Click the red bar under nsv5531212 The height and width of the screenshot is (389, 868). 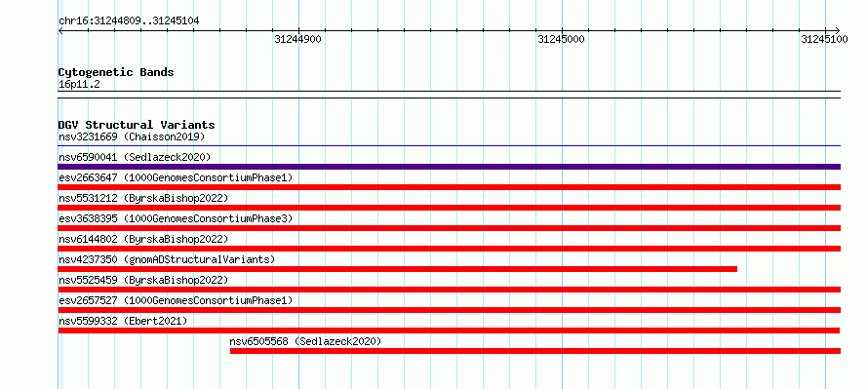[449, 208]
